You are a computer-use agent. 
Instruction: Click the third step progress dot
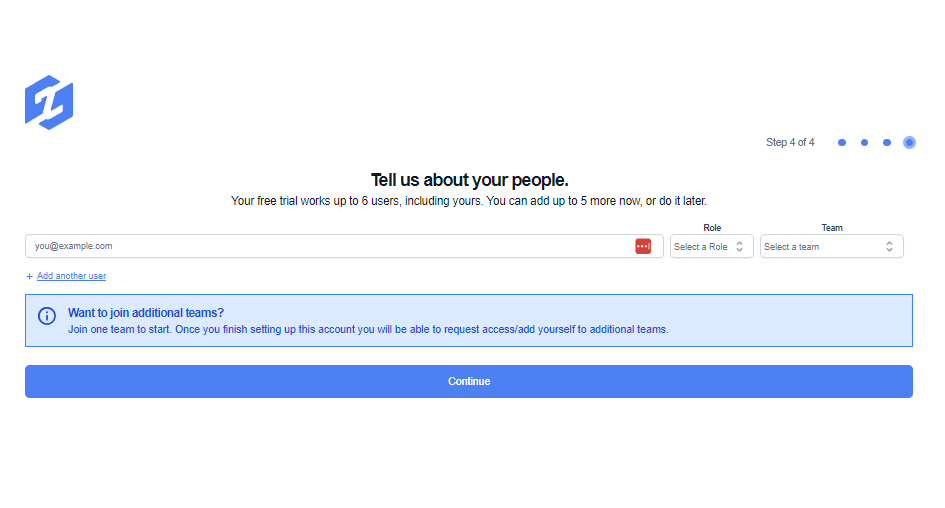(887, 143)
